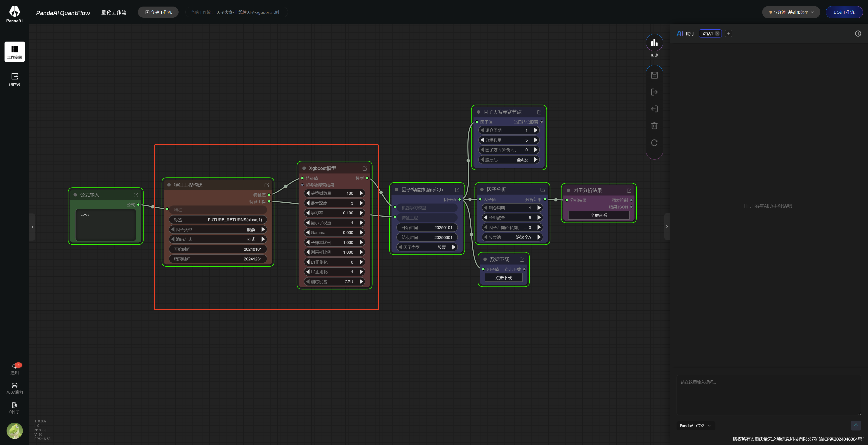Click the 点击下载 button in 数据下载 node
Image resolution: width=868 pixels, height=445 pixels.
pos(503,278)
